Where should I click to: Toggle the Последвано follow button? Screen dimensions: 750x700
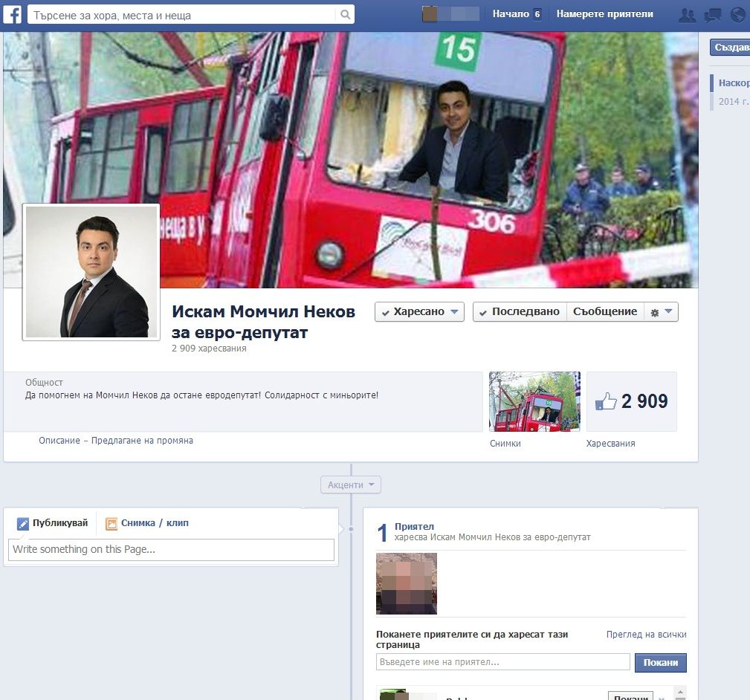coord(520,312)
